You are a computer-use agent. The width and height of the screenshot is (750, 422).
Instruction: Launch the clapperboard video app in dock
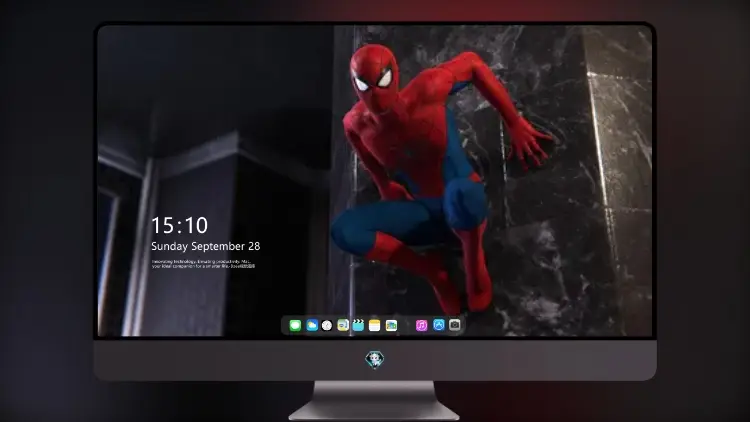click(x=358, y=325)
